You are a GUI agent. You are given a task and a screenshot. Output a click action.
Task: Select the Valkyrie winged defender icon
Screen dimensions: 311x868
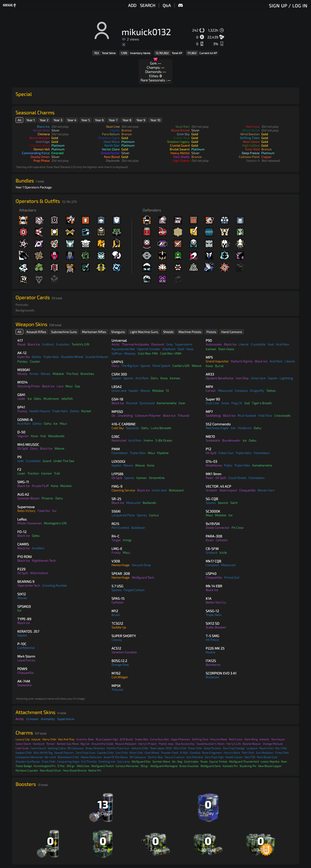[225, 232]
